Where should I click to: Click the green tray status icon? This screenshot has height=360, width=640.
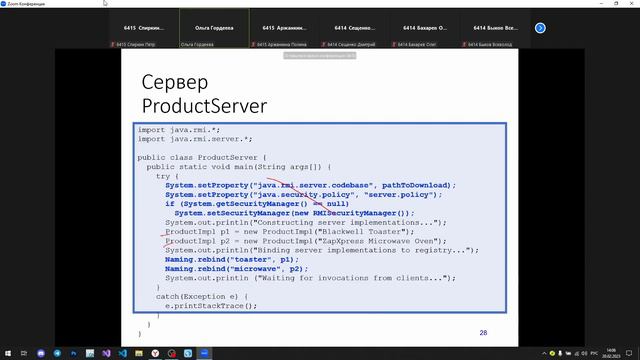click(x=552, y=353)
